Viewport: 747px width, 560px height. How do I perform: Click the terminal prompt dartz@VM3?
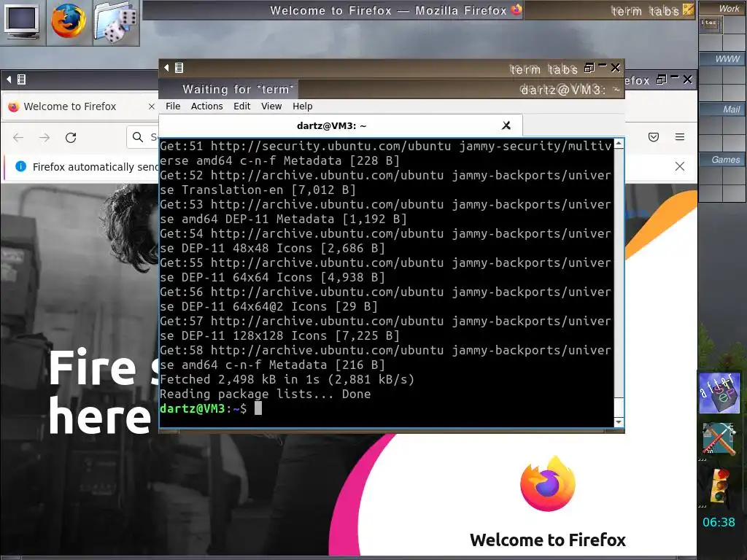click(192, 408)
